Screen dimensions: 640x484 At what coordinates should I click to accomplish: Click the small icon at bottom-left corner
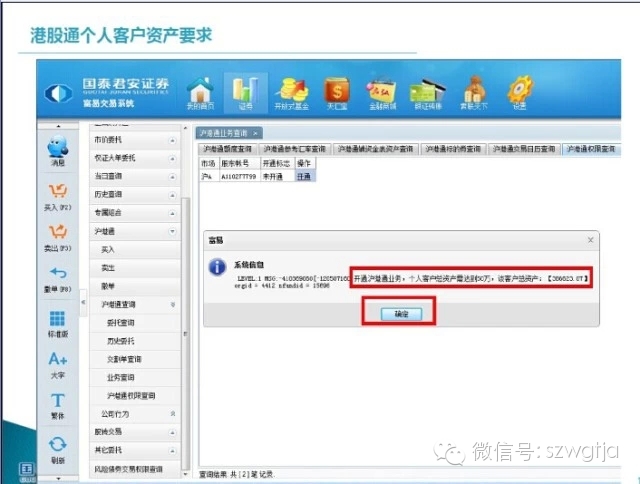[27, 471]
